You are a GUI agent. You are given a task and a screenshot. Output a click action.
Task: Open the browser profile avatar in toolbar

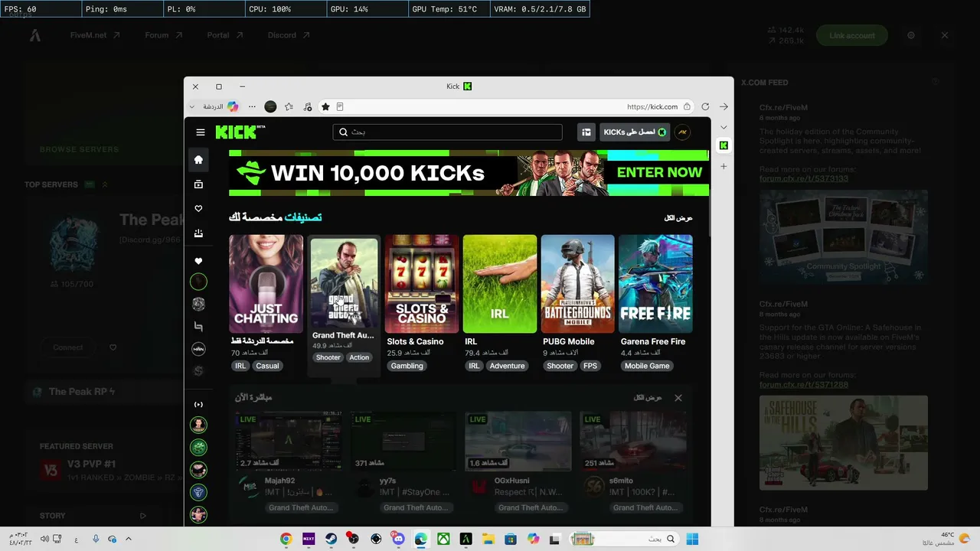pos(270,107)
